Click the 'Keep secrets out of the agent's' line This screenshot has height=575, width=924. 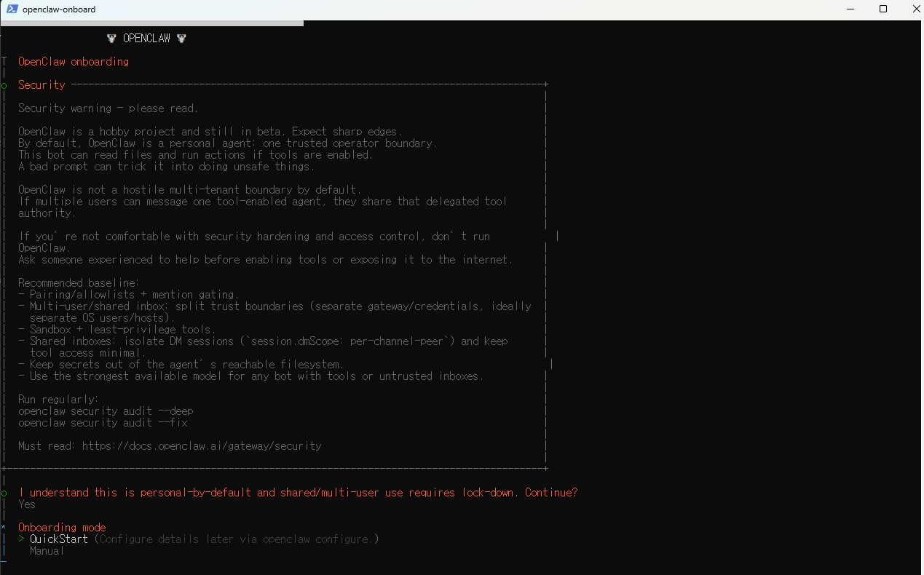pyautogui.click(x=181, y=365)
